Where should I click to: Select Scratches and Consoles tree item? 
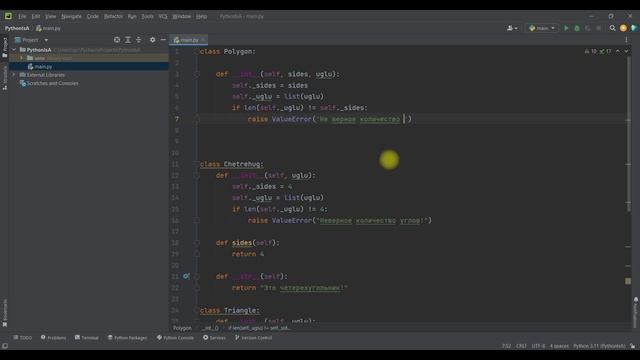tap(52, 83)
